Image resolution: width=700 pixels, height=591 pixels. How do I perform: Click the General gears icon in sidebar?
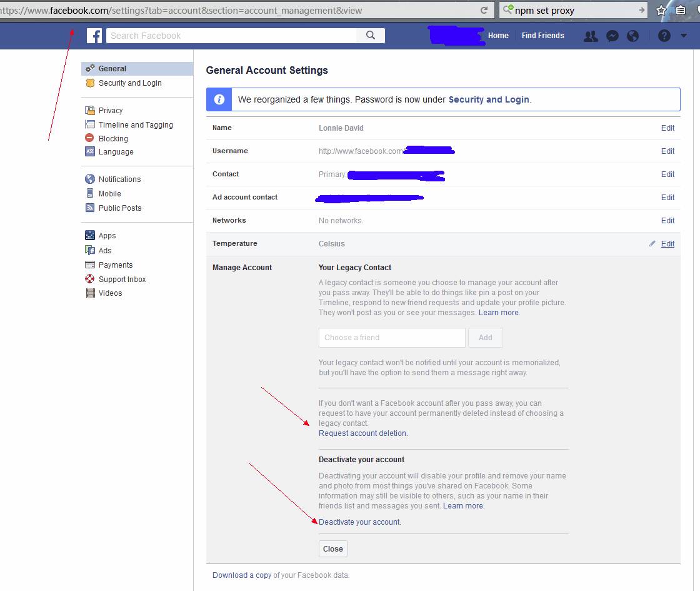tap(90, 68)
